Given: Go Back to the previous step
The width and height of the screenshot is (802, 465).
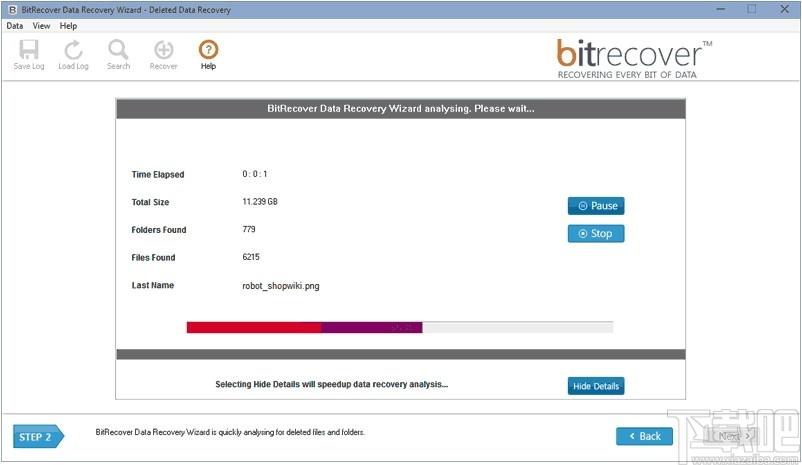Looking at the screenshot, I should click(x=644, y=436).
